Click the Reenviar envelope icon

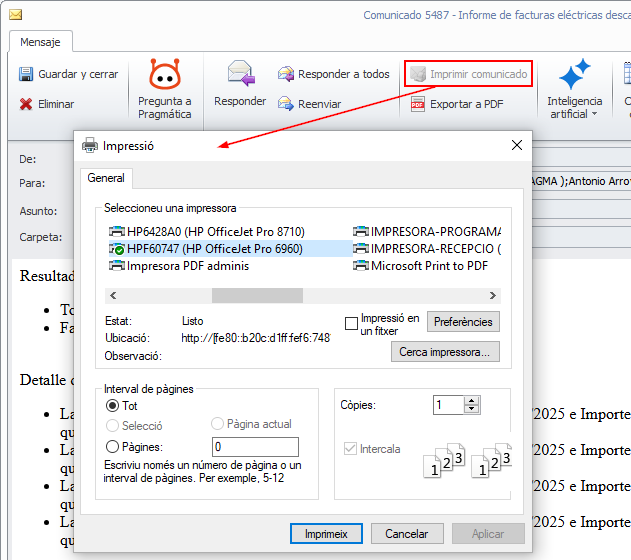point(286,104)
